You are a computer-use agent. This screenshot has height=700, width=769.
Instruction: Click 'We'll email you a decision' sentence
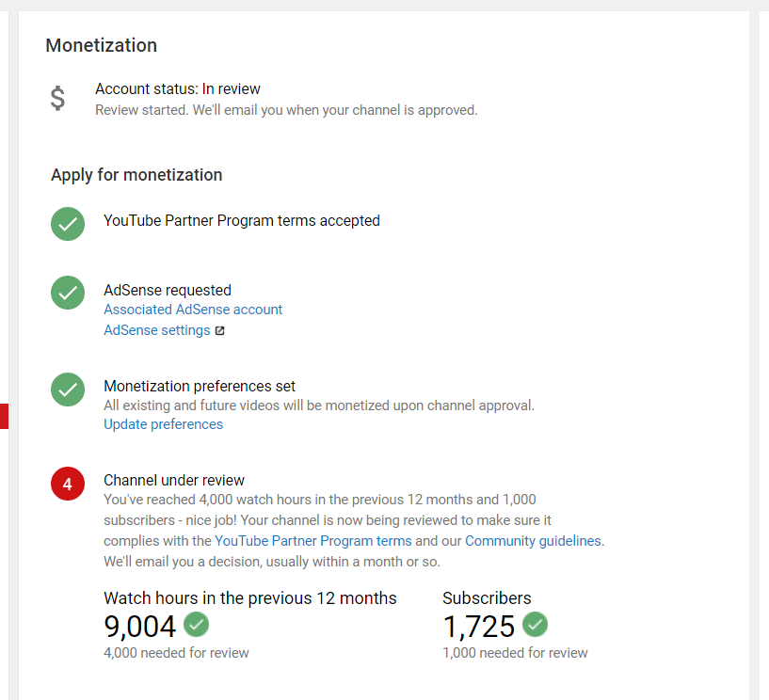pyautogui.click(x=272, y=562)
